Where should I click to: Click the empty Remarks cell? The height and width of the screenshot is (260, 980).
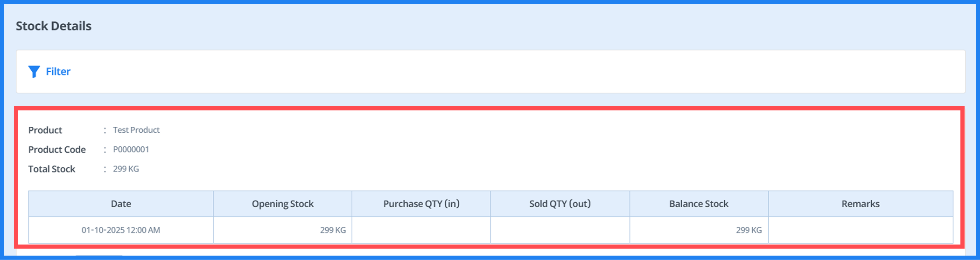coord(860,230)
